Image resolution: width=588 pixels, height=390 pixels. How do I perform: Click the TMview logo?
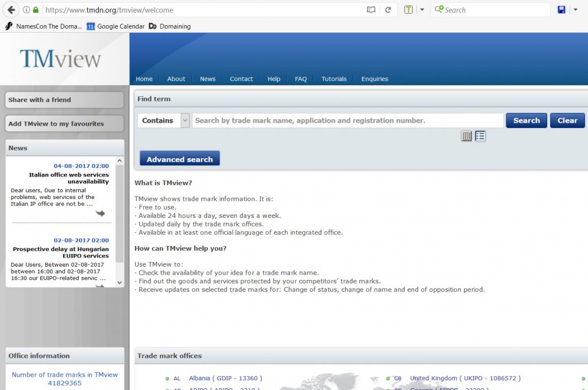pyautogui.click(x=60, y=59)
